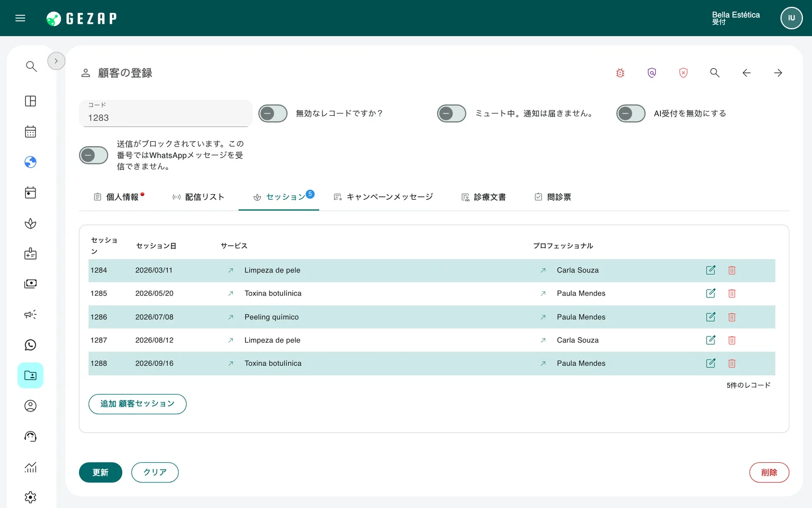Image resolution: width=812 pixels, height=508 pixels.
Task: Switch to the 診療文書 tab
Action: 484,197
